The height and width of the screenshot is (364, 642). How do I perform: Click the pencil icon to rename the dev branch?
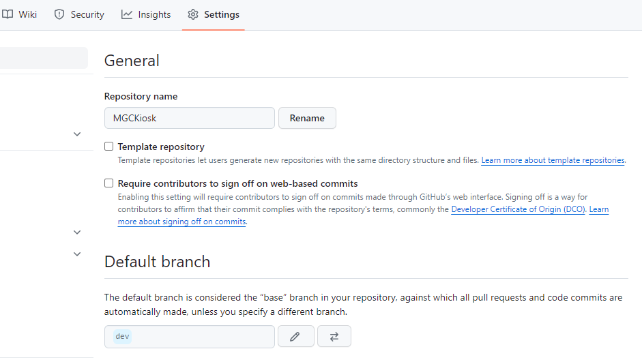pos(295,336)
